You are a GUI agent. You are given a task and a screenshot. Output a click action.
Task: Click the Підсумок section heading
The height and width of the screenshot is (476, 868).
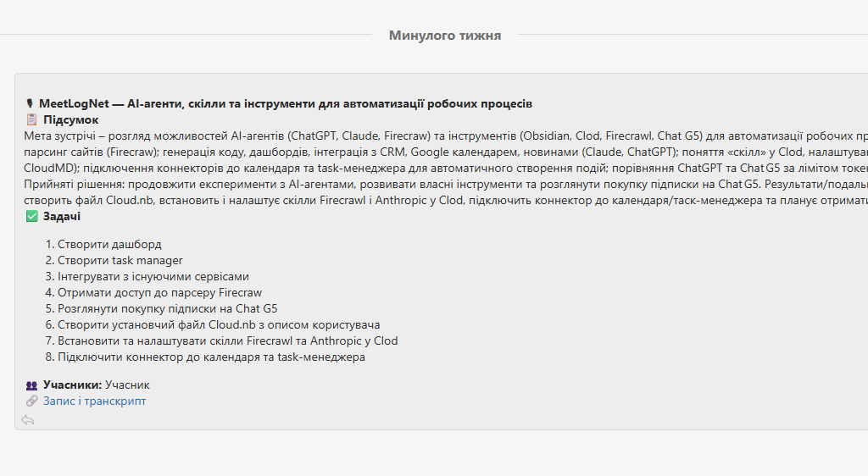pyautogui.click(x=71, y=119)
